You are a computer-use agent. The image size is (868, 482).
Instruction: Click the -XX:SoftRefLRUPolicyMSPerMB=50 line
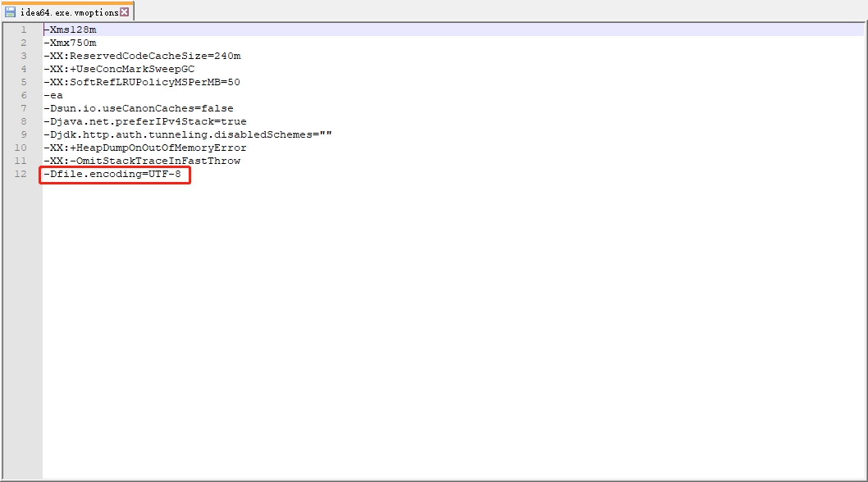(x=142, y=83)
